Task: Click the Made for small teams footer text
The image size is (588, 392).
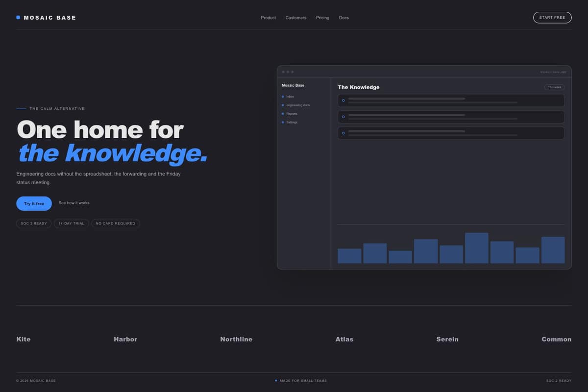Action: pyautogui.click(x=301, y=381)
